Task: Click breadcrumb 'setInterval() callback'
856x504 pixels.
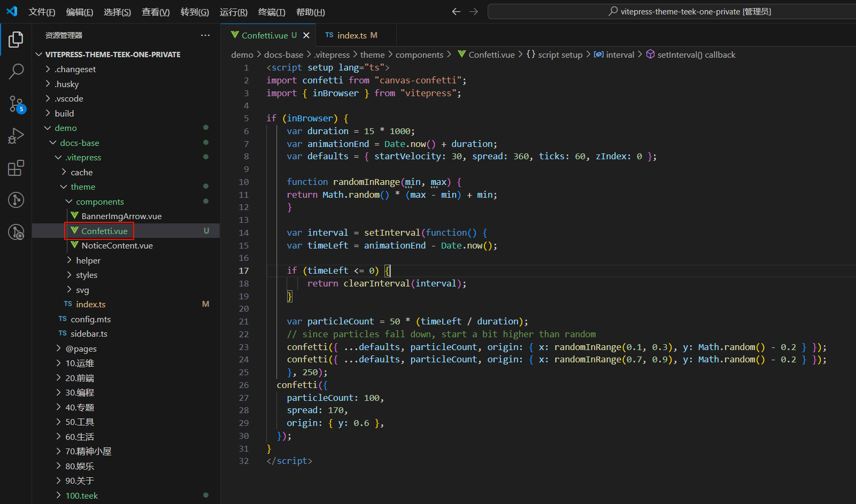Action: (x=696, y=55)
